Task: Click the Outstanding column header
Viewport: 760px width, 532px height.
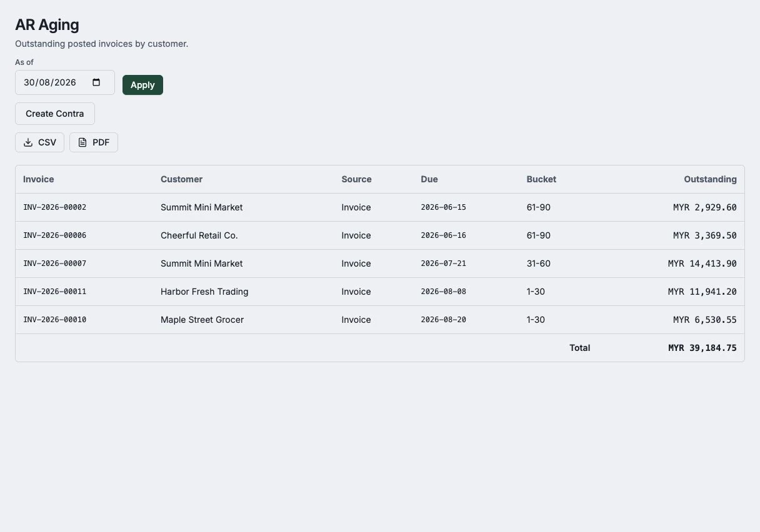Action: pyautogui.click(x=710, y=179)
